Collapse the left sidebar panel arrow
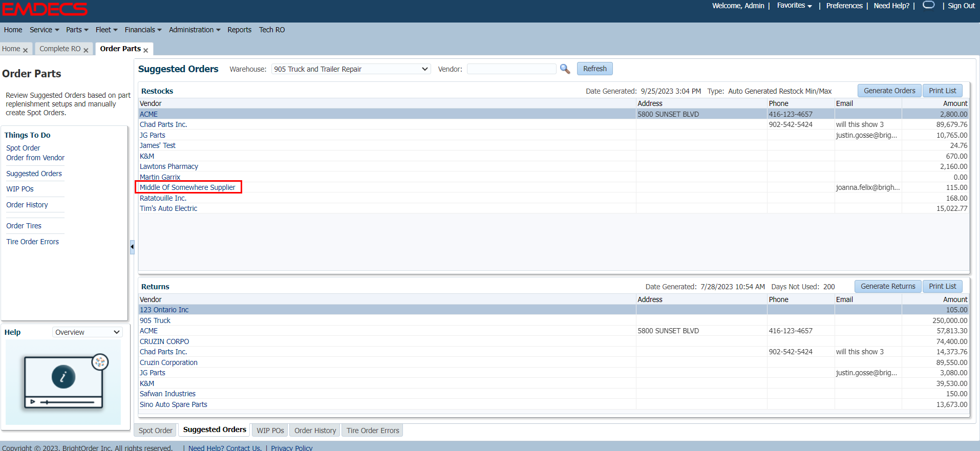The height and width of the screenshot is (451, 980). coord(132,247)
